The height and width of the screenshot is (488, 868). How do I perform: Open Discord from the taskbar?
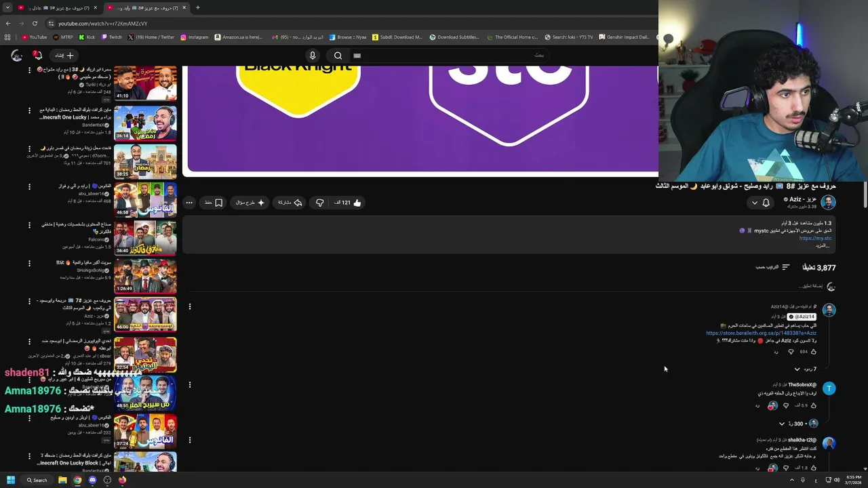click(x=92, y=480)
